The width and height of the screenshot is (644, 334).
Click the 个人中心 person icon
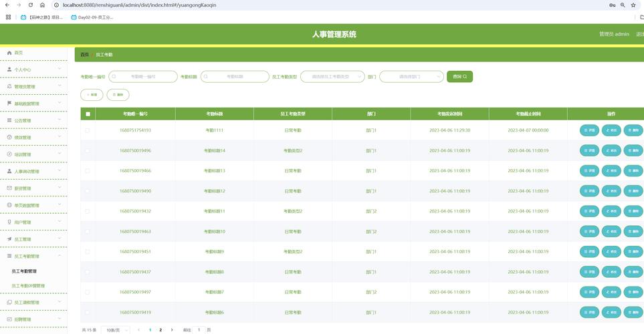9,69
